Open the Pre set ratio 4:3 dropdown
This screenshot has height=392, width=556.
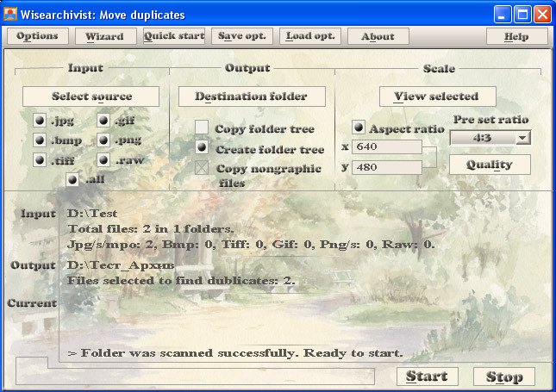tap(490, 138)
